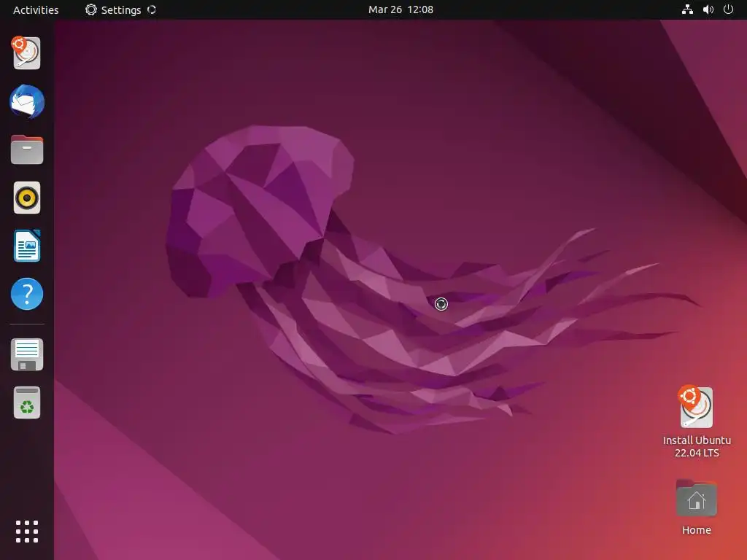Open the Settings app menu in top bar
The width and height of the screenshot is (747, 560).
coord(120,9)
